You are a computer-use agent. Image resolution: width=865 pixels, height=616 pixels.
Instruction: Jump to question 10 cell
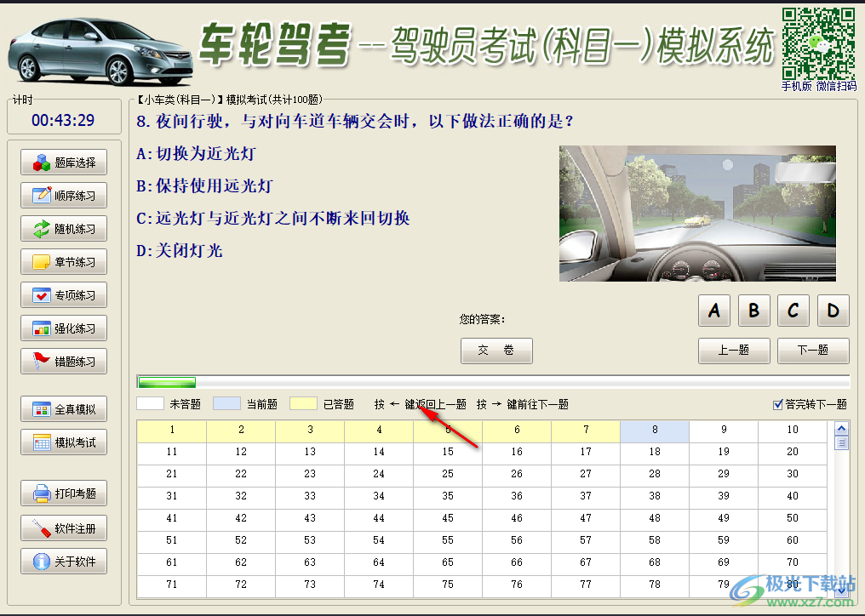click(x=792, y=431)
